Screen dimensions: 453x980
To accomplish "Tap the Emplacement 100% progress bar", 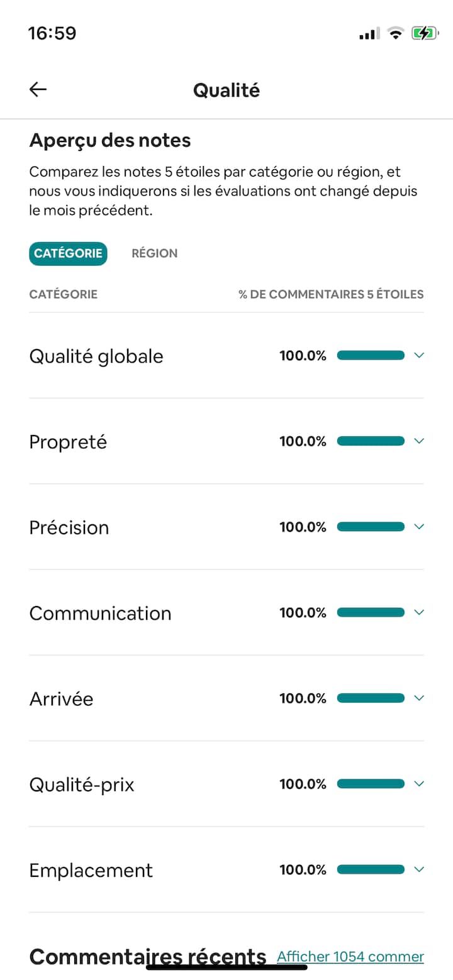I will tap(371, 870).
